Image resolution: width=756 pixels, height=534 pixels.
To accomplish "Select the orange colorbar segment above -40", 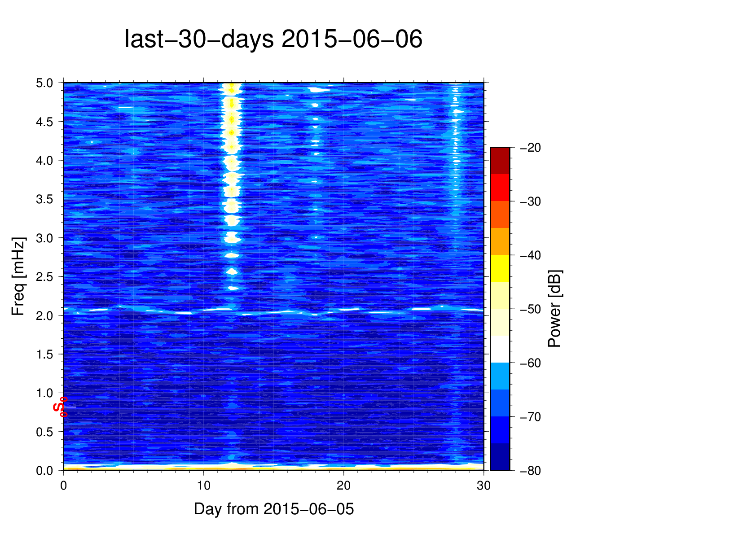I will tap(500, 241).
